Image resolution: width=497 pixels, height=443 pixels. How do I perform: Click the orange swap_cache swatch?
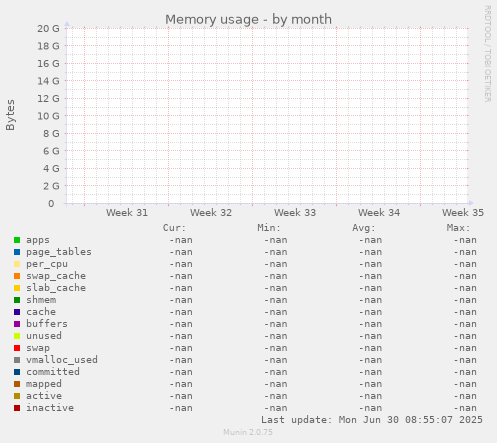pos(17,276)
